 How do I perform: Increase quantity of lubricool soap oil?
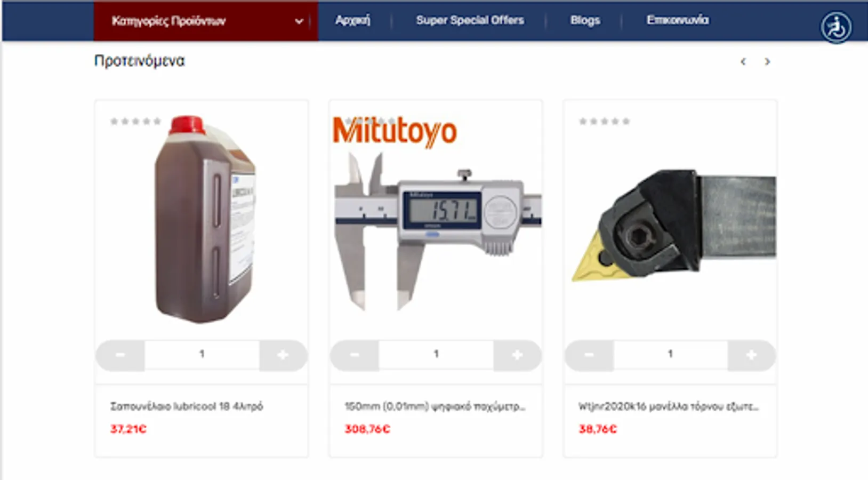(x=283, y=355)
